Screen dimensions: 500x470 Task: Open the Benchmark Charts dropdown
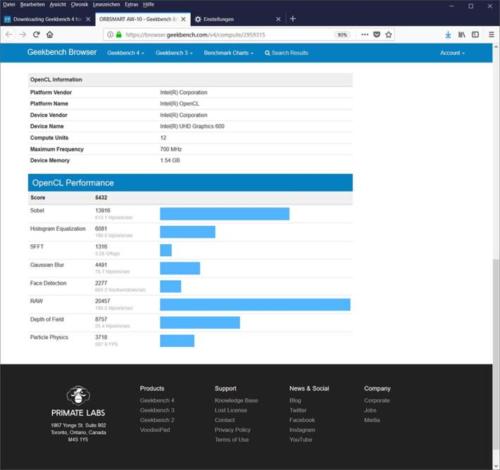coord(228,53)
